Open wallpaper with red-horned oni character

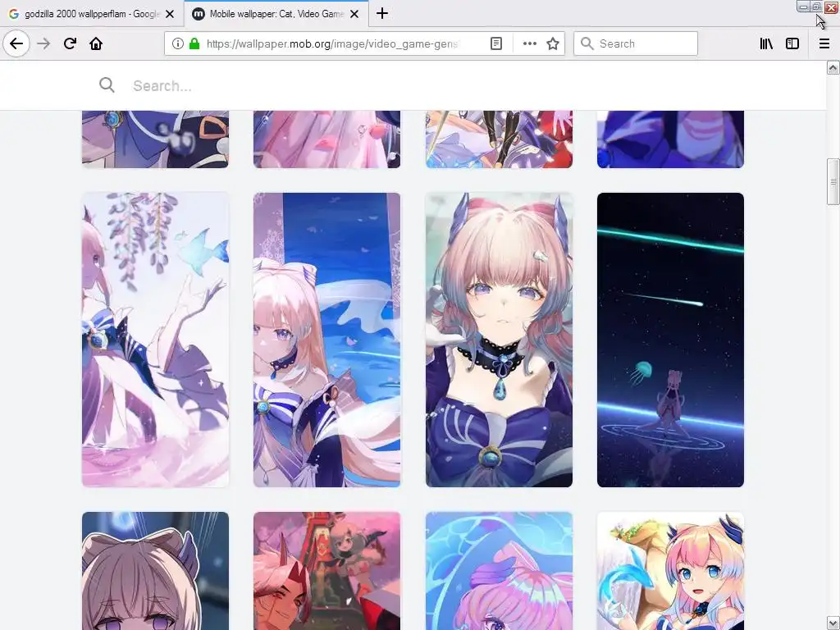click(326, 571)
